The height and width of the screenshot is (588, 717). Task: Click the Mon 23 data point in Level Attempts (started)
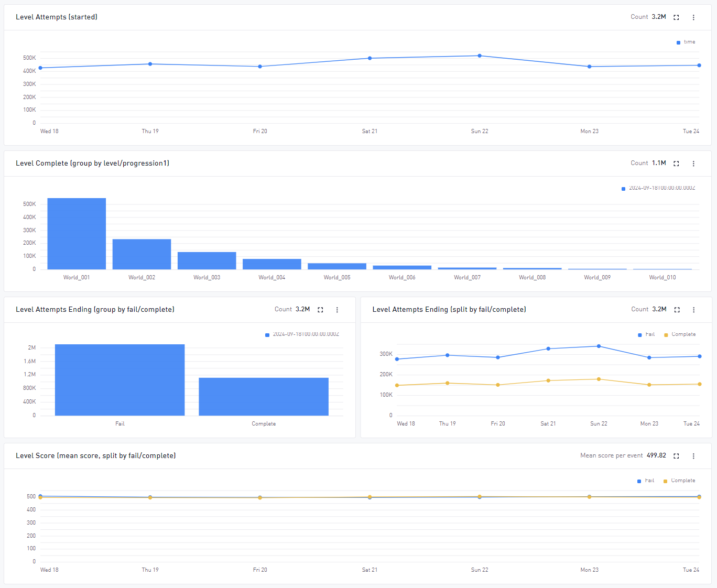590,67
